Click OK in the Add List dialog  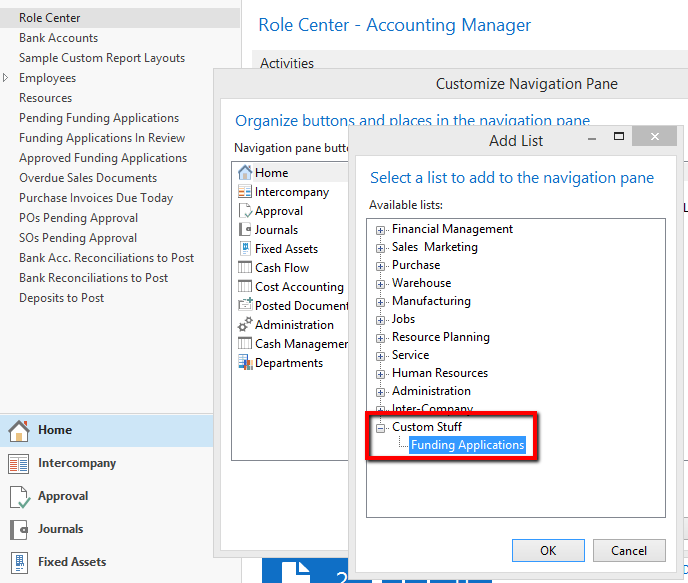click(x=548, y=551)
